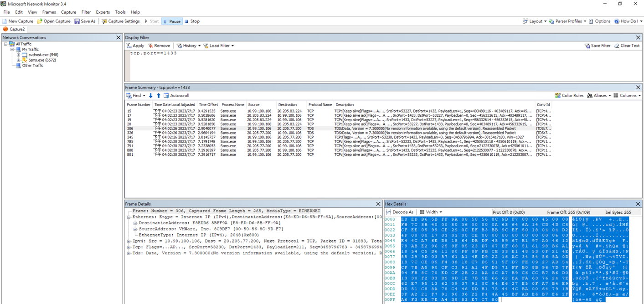Expand the Tds node in Frame Details
The width and height of the screenshot is (644, 304).
129,253
